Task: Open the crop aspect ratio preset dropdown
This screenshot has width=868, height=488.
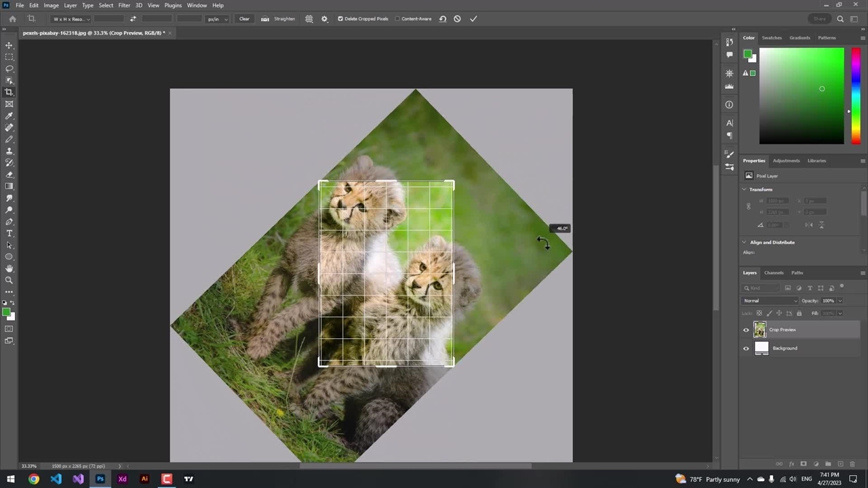Action: point(71,19)
